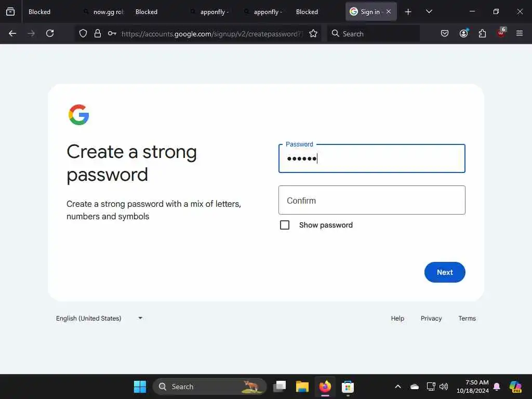Open Microsoft Store from the taskbar
The image size is (532, 399).
coord(348,387)
